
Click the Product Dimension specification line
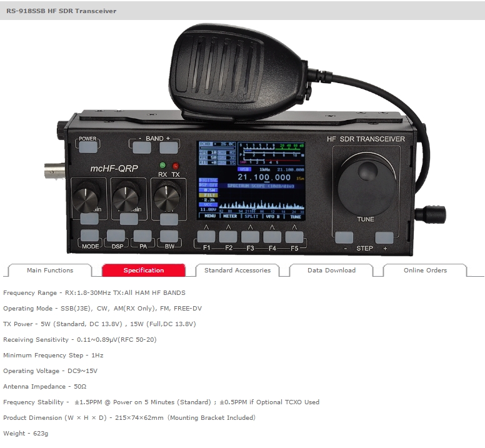[x=129, y=418]
